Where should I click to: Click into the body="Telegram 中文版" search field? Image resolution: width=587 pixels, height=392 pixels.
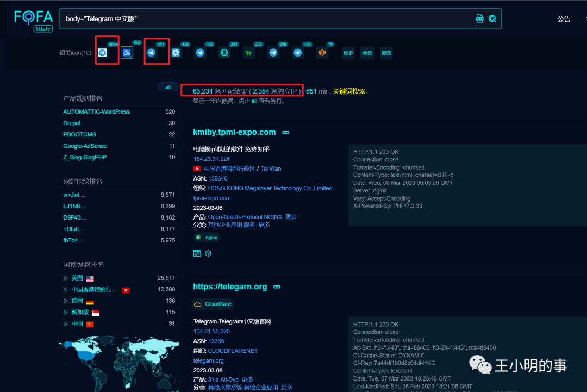pyautogui.click(x=266, y=18)
